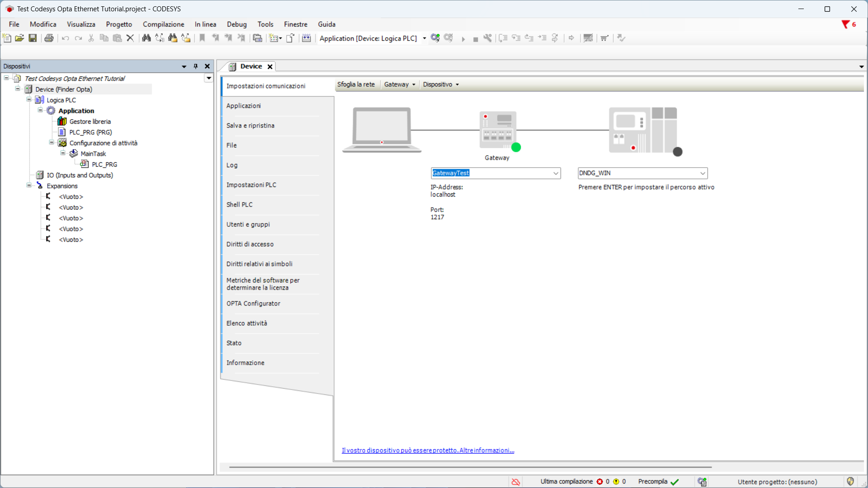Click the Delete X icon in toolbar
Image resolution: width=868 pixels, height=488 pixels.
(x=130, y=38)
